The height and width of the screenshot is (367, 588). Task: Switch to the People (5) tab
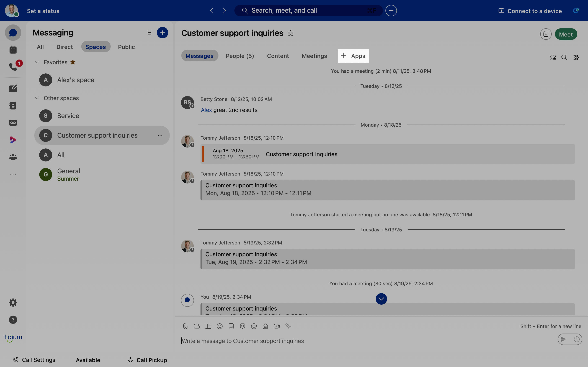pos(240,56)
